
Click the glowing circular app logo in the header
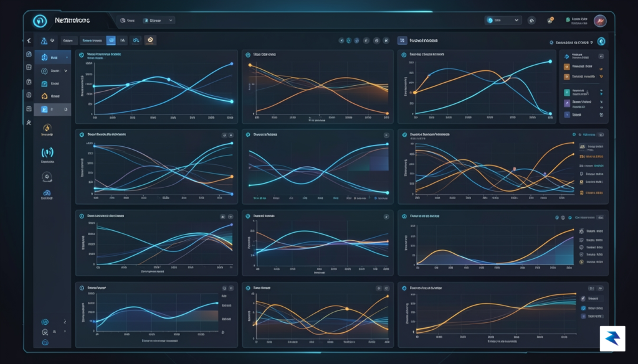[x=40, y=21]
